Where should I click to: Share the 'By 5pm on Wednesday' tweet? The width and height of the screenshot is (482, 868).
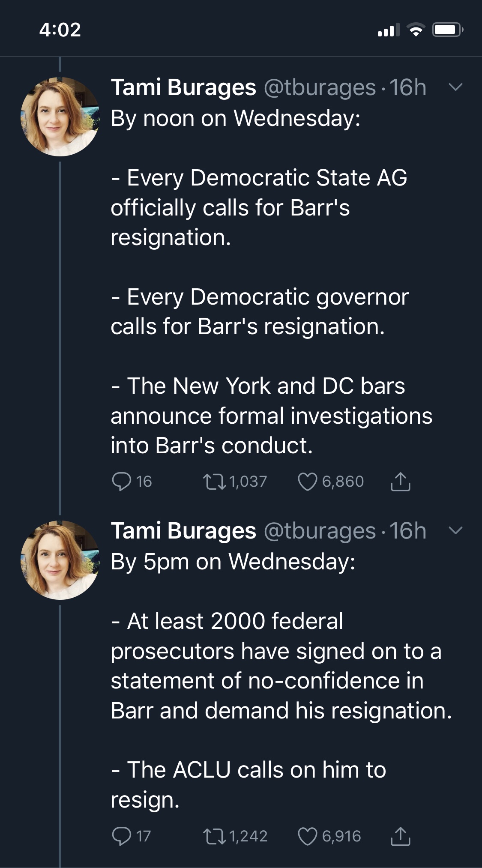point(400,836)
